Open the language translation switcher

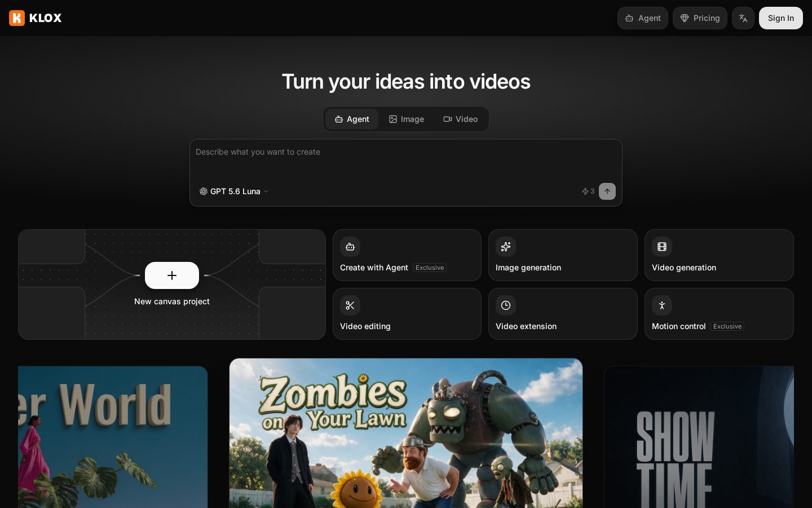click(x=743, y=18)
